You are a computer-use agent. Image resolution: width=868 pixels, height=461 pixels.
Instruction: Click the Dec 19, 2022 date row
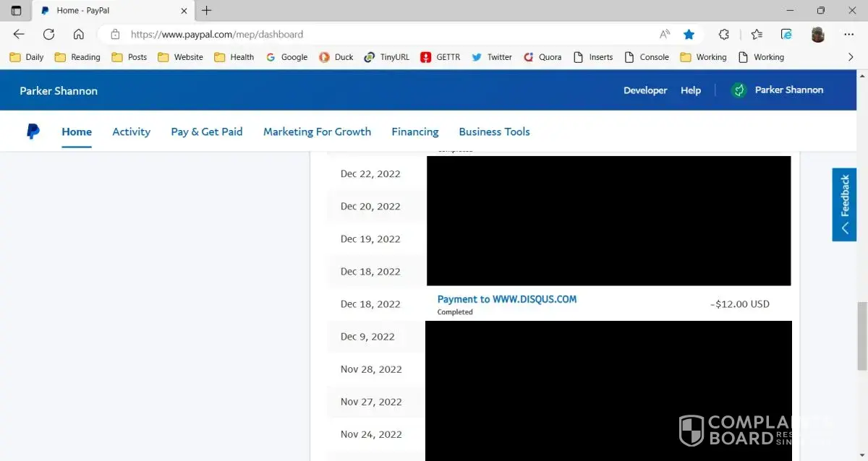370,238
